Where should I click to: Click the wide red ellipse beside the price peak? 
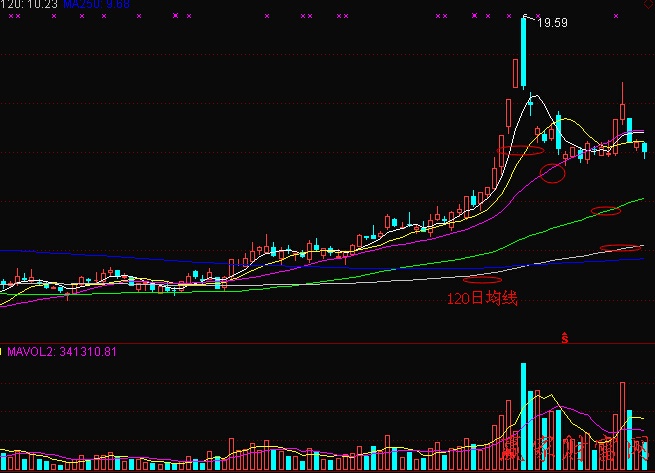pos(521,151)
